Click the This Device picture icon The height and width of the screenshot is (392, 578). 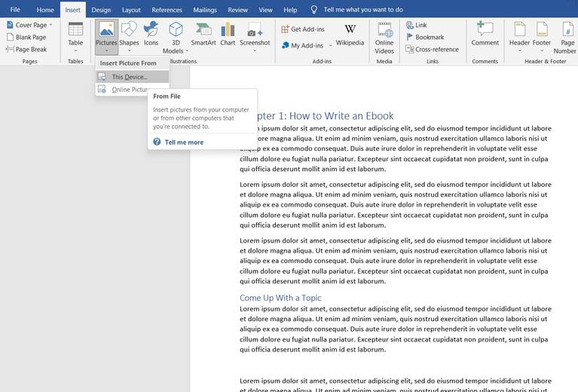(x=102, y=77)
